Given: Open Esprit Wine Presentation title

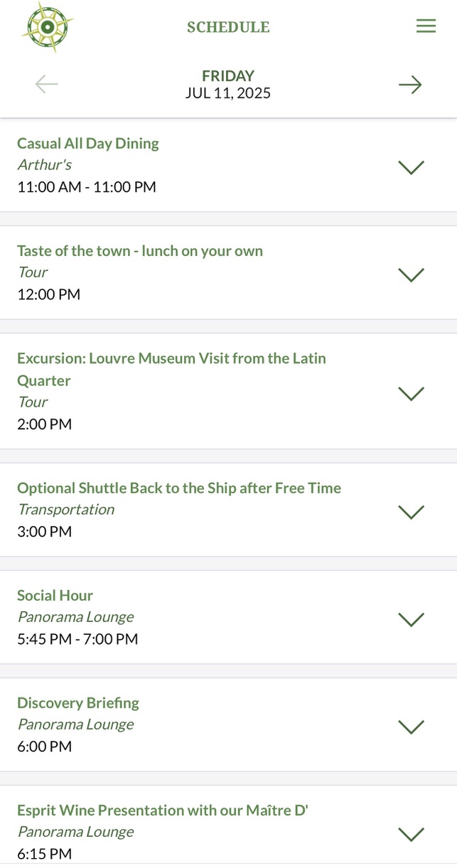Looking at the screenshot, I should click(162, 810).
